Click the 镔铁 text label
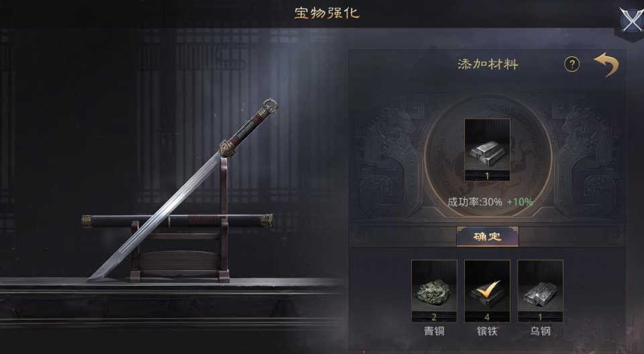This screenshot has width=644, height=354. [x=488, y=331]
